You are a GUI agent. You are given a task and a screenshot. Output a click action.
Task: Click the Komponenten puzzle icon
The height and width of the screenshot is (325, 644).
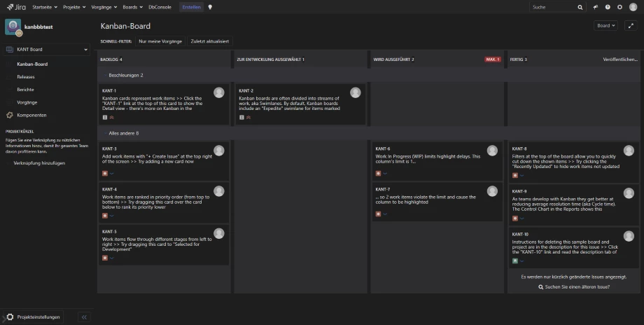coord(9,115)
